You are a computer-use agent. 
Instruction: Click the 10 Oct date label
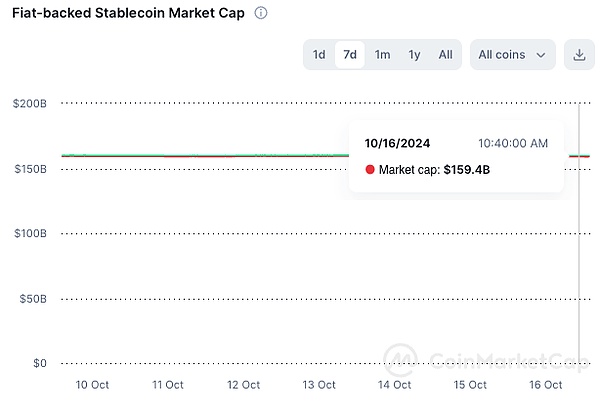coord(92,385)
